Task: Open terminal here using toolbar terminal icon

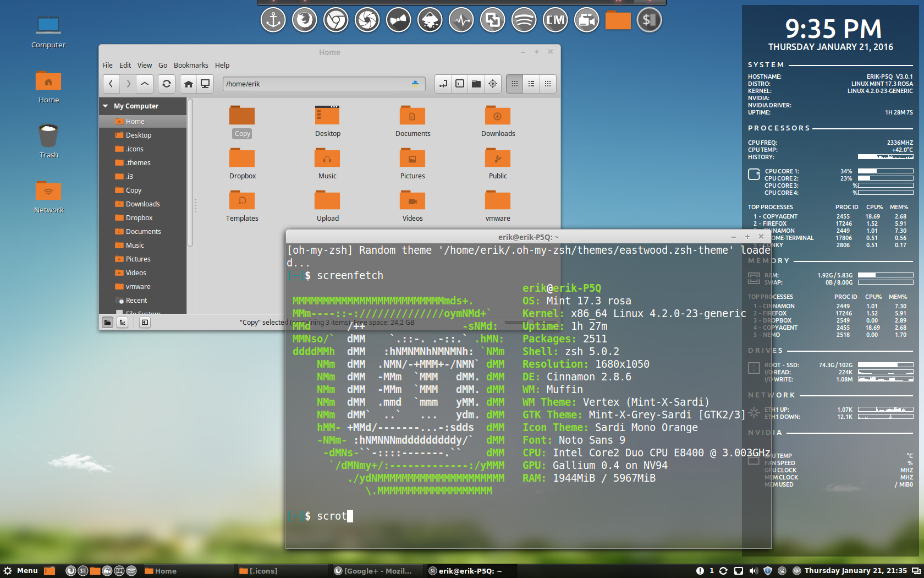Action: 460,84
